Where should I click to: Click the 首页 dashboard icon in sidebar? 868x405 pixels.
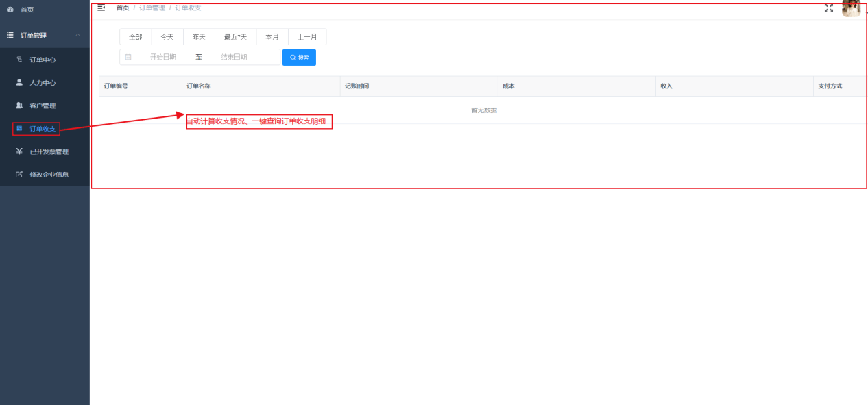click(10, 10)
